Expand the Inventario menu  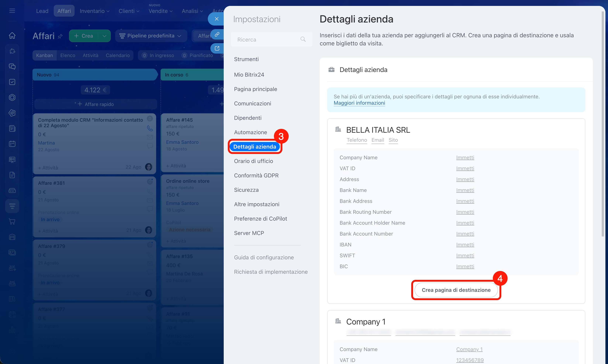[x=95, y=11]
